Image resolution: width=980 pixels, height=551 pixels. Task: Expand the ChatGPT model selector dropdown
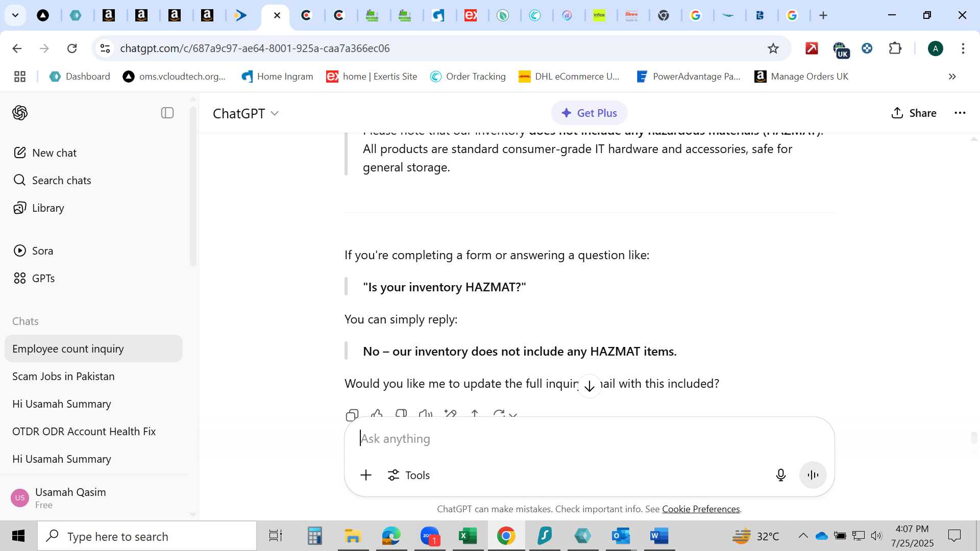[246, 113]
